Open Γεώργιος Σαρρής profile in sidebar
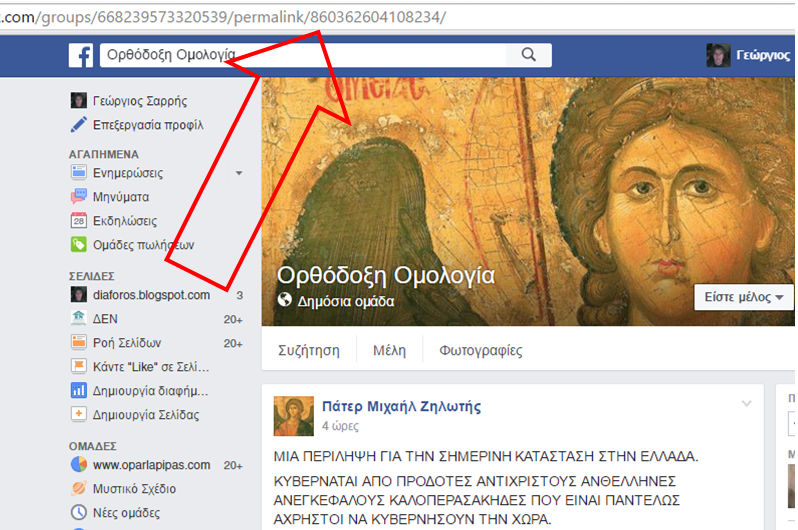798x530 pixels. [x=140, y=101]
